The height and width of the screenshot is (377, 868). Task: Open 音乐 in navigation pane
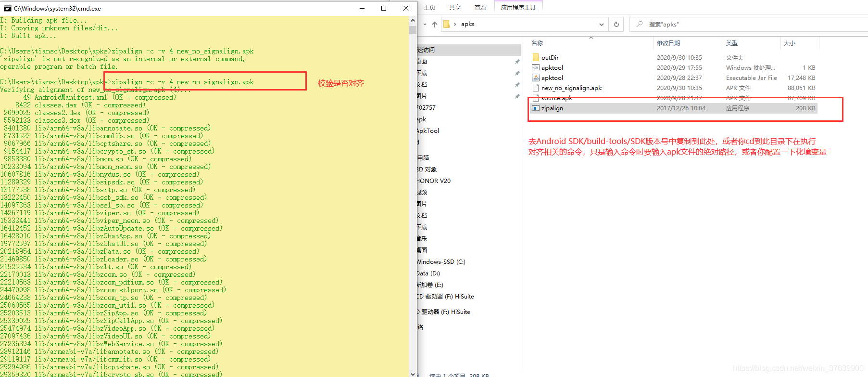pos(422,239)
